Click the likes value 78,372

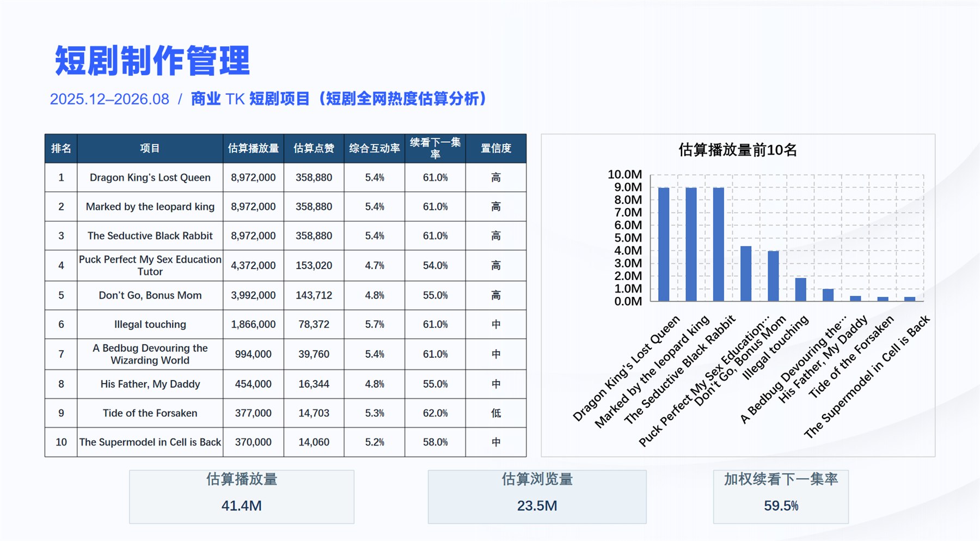[314, 324]
